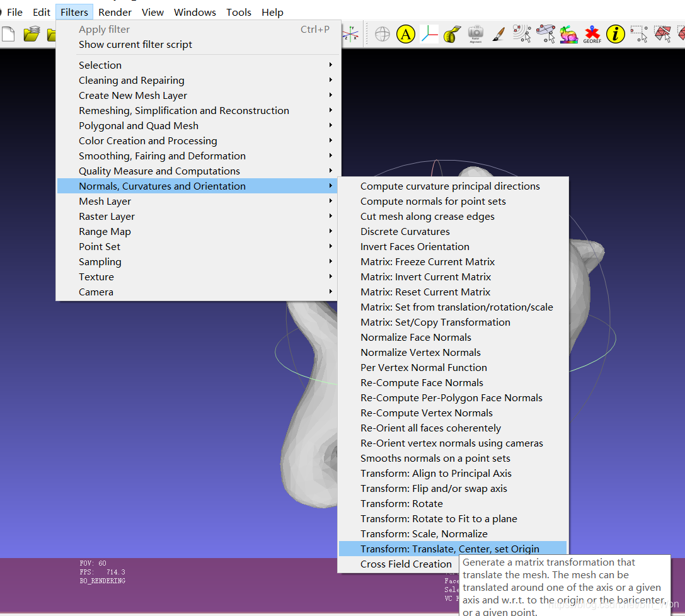685x616 pixels.
Task: Close the open Filters menu
Action: [74, 12]
